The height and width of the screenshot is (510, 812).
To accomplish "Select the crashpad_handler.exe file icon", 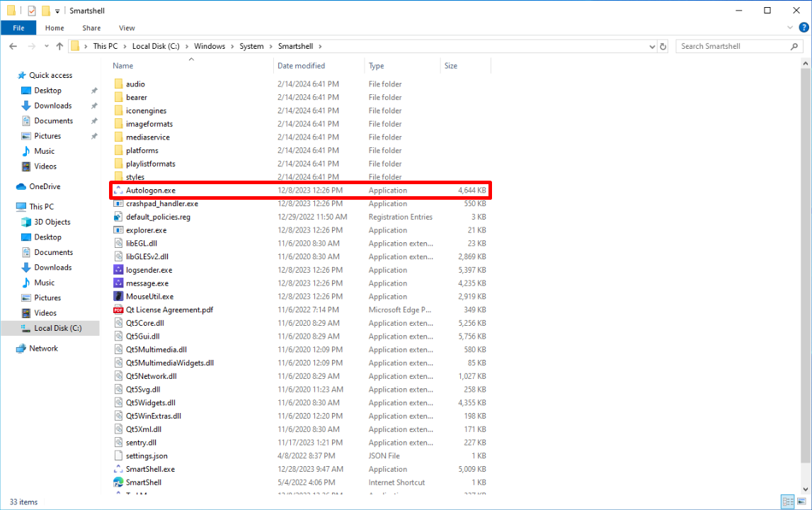I will [x=119, y=204].
